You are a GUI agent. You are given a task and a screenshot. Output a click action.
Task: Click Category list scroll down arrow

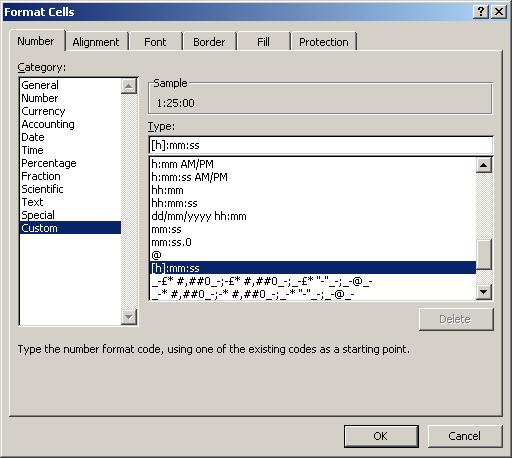129,317
